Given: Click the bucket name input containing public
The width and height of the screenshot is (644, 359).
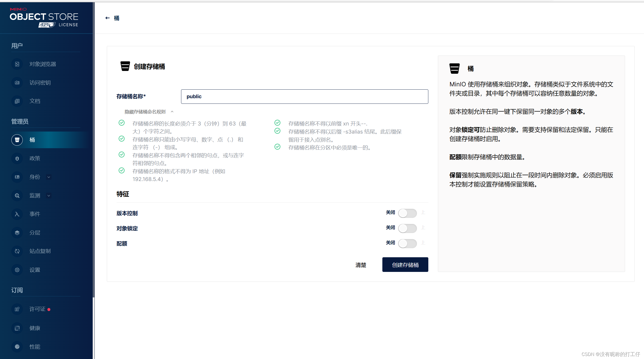Looking at the screenshot, I should (x=305, y=96).
